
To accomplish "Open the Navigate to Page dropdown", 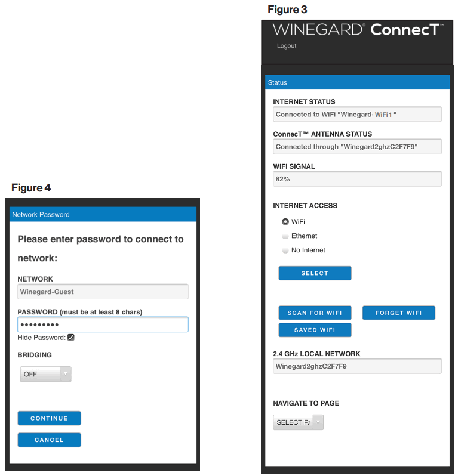I will click(x=298, y=422).
